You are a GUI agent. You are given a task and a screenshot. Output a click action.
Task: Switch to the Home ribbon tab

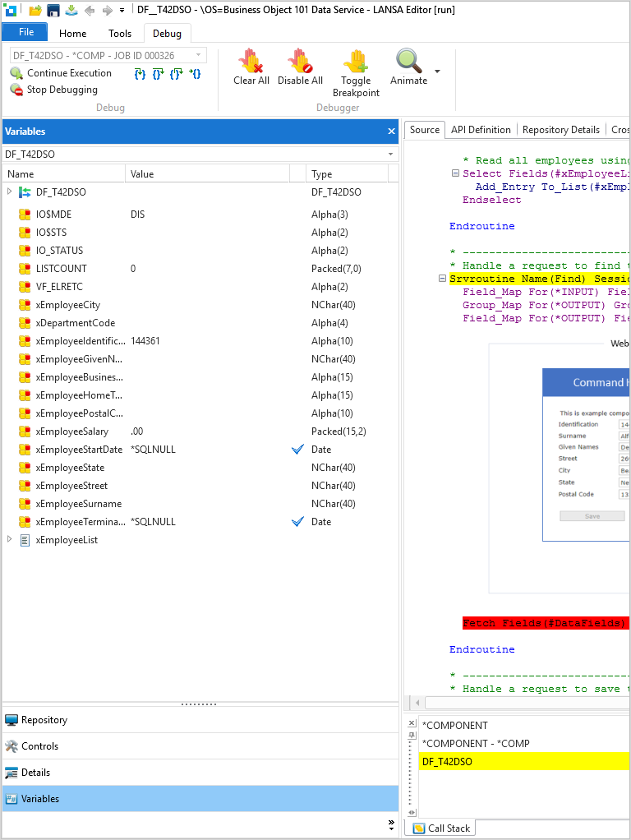click(73, 34)
